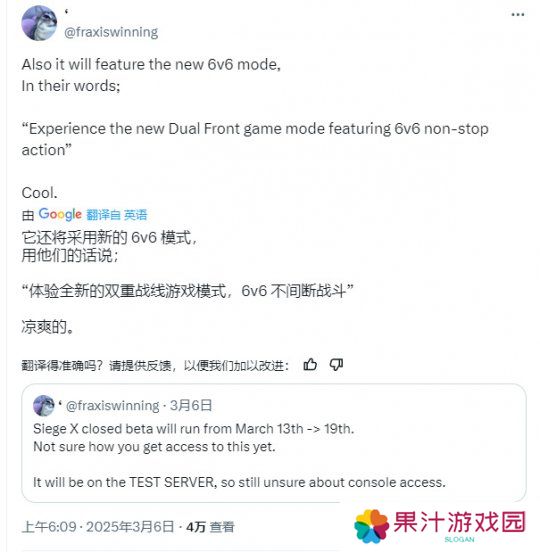This screenshot has height=552, width=540.
Task: Click the colorful flower watermark logo
Action: 371,526
